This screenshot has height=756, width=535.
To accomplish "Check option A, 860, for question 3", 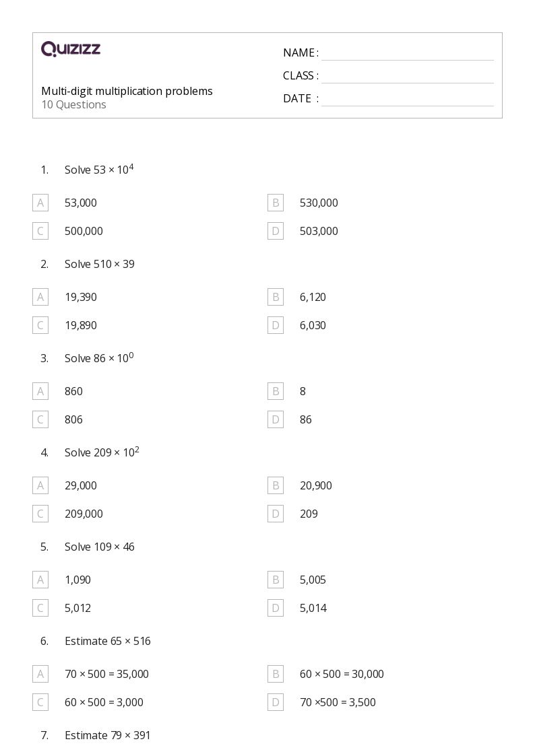I will pos(40,391).
